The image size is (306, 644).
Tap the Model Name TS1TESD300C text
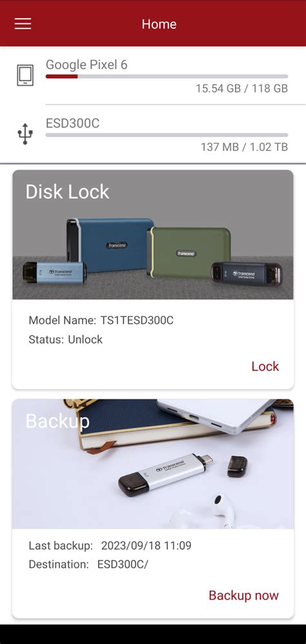pyautogui.click(x=101, y=320)
